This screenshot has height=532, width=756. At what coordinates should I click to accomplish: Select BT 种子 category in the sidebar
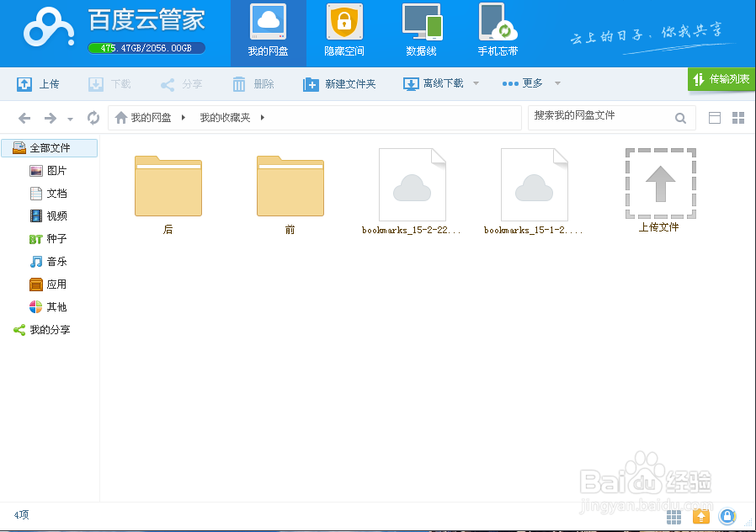point(48,238)
